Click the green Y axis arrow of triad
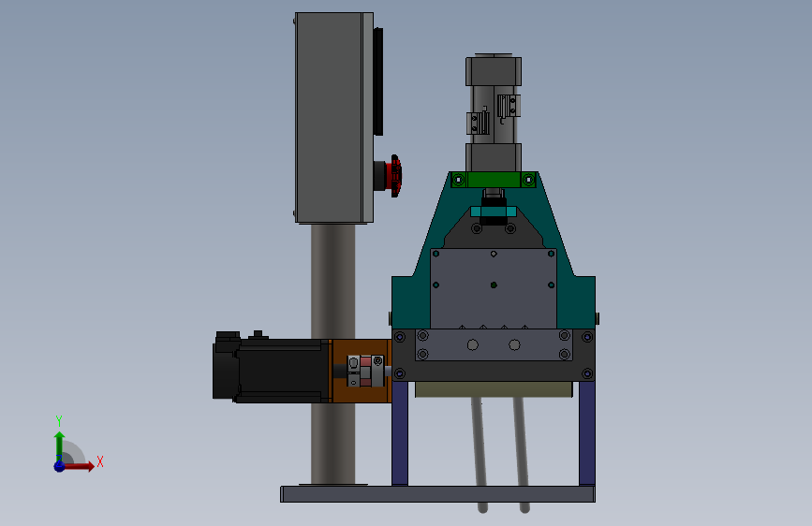Viewport: 812px width, 526px height. (59, 446)
